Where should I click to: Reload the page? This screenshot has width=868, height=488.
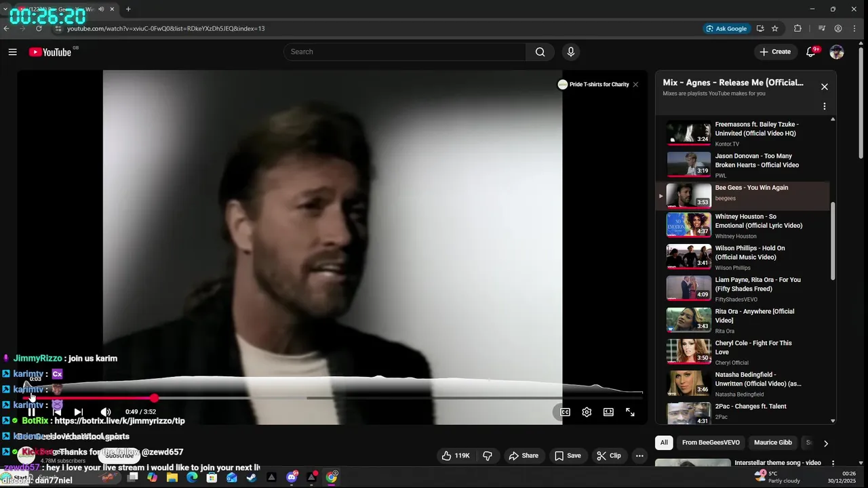[39, 28]
